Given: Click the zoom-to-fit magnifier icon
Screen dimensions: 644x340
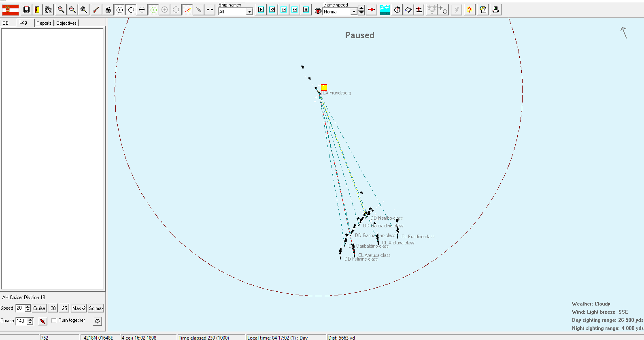Looking at the screenshot, I should (x=83, y=10).
